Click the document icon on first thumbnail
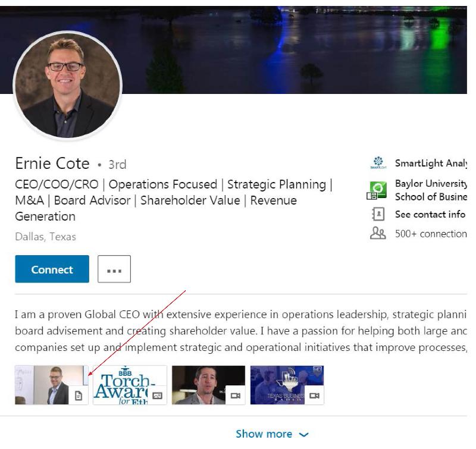 [x=79, y=395]
